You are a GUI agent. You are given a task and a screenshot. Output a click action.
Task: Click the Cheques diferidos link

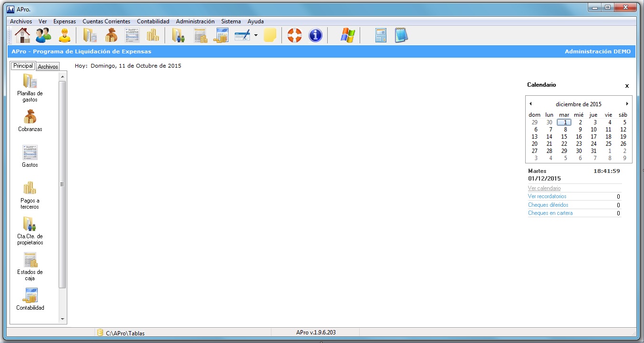click(548, 205)
